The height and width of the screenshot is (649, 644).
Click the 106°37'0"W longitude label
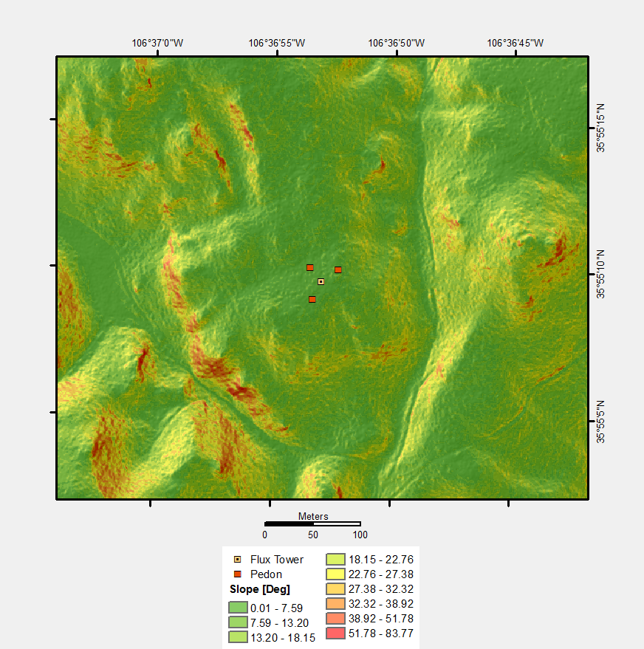[x=157, y=43]
